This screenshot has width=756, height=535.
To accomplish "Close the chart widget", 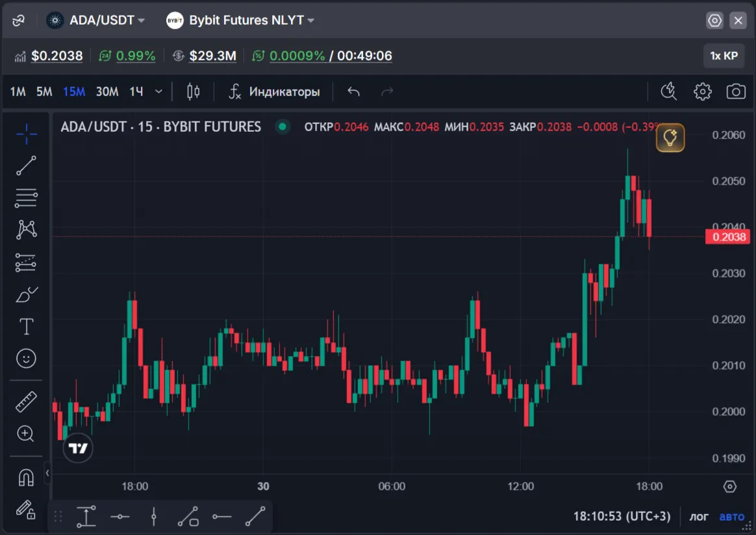I will tap(738, 20).
